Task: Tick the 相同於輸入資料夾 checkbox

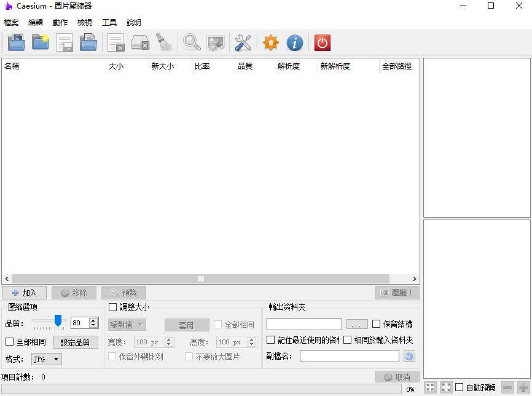Action: tap(348, 339)
